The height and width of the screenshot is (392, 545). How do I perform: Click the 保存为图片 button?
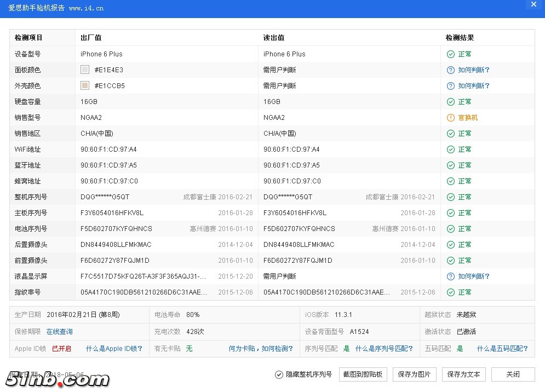[x=414, y=374]
